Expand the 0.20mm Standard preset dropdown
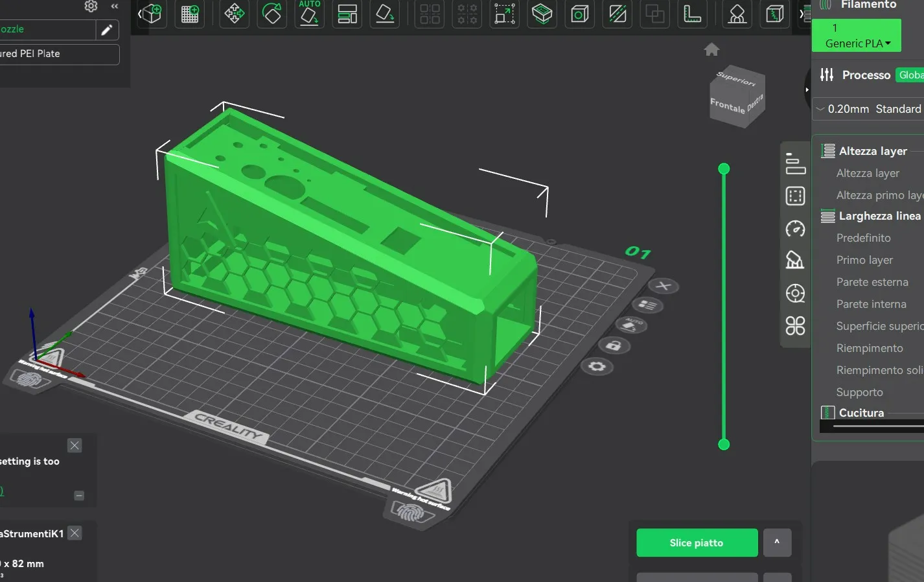This screenshot has width=924, height=582. (868, 109)
